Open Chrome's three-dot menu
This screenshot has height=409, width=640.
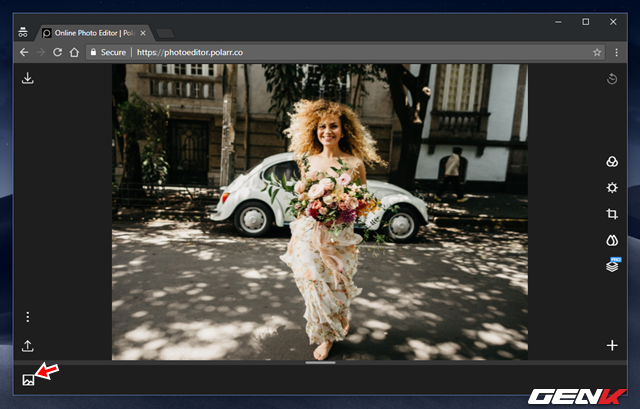pyautogui.click(x=616, y=52)
